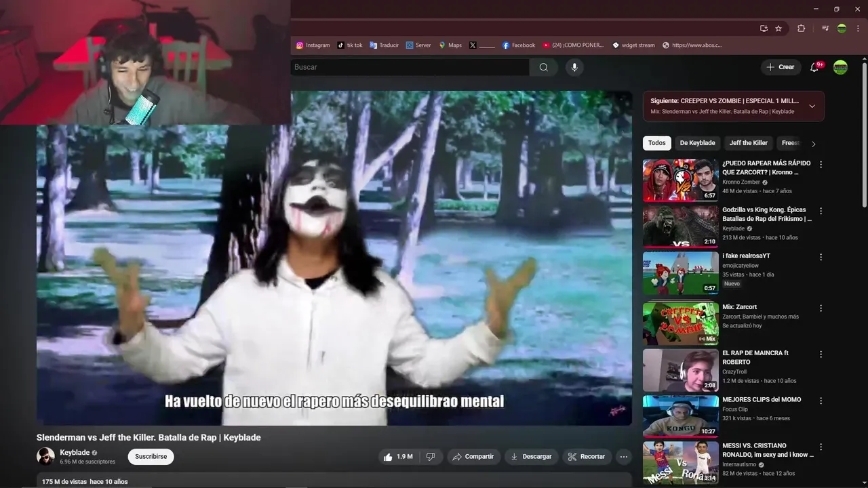868x488 pixels.
Task: Expand the Siguiente playlist panel chevron
Action: click(x=812, y=106)
